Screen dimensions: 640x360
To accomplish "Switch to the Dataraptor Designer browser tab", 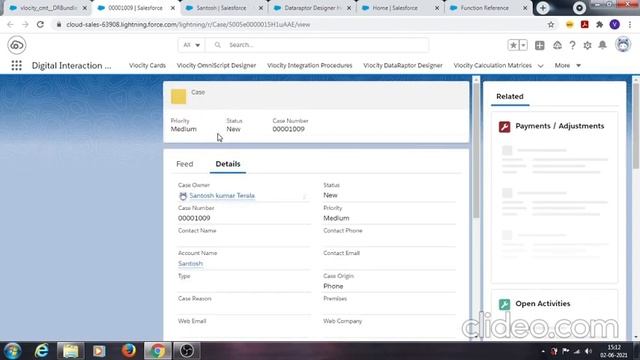I will click(x=312, y=8).
